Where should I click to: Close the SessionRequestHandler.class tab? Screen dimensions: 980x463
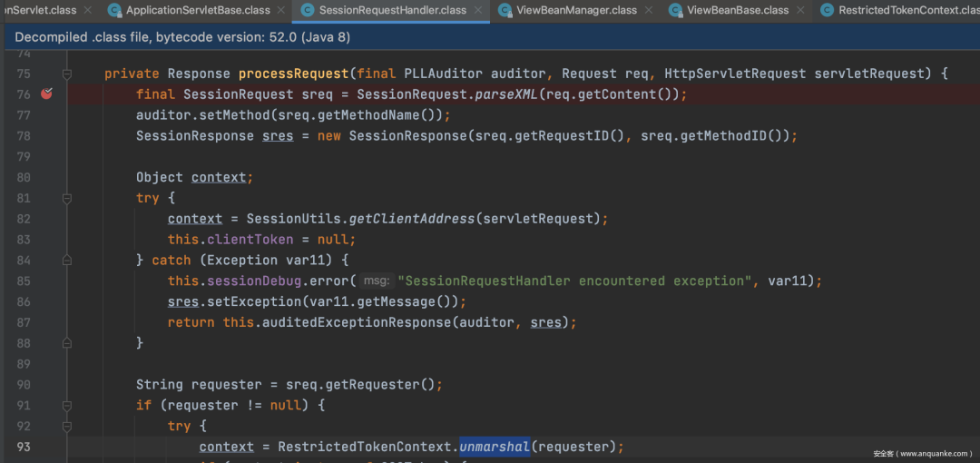pos(478,11)
